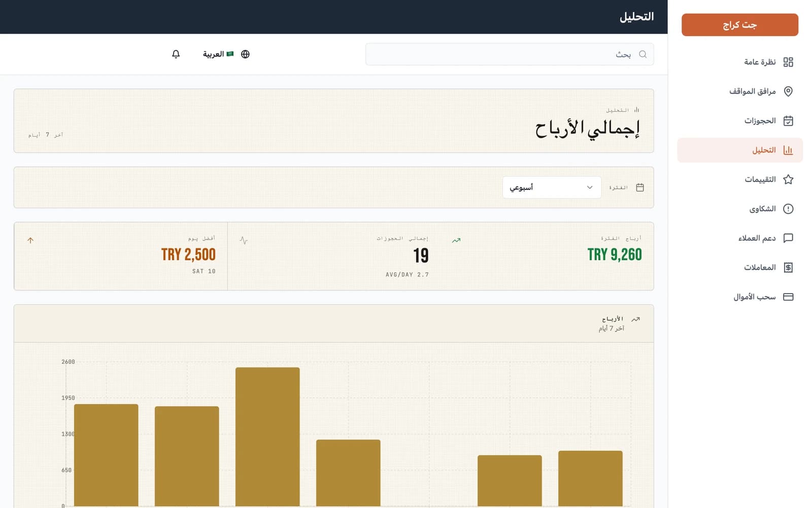
Task: Open دعم العملاء menu item
Action: pyautogui.click(x=740, y=238)
